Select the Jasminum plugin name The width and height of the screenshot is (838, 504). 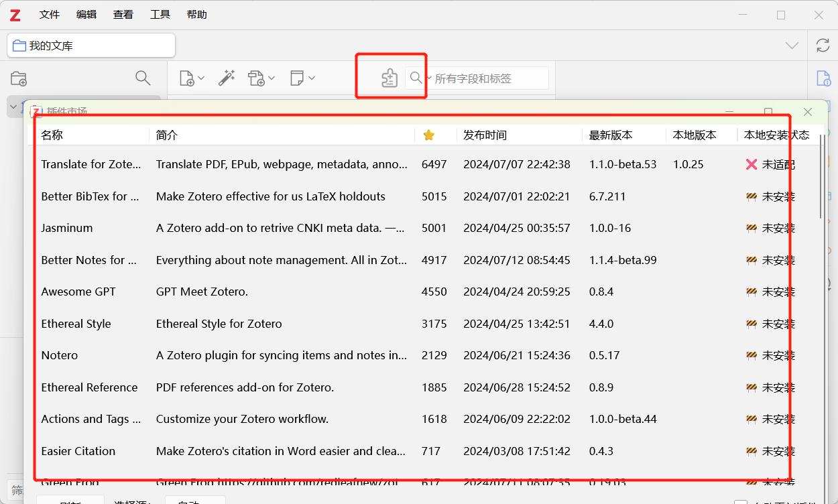pyautogui.click(x=67, y=228)
